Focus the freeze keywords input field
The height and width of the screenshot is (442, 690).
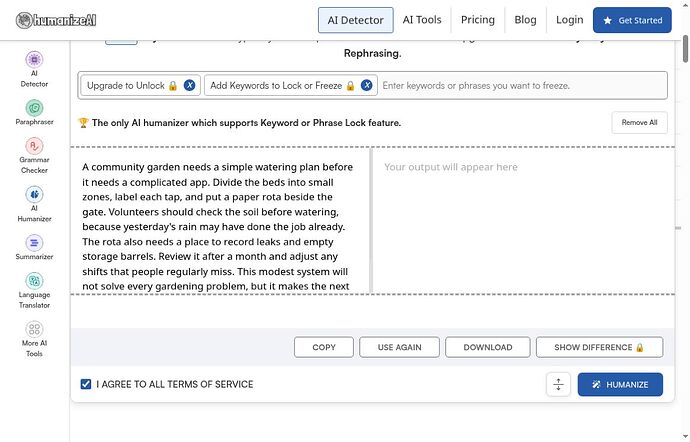click(x=522, y=85)
